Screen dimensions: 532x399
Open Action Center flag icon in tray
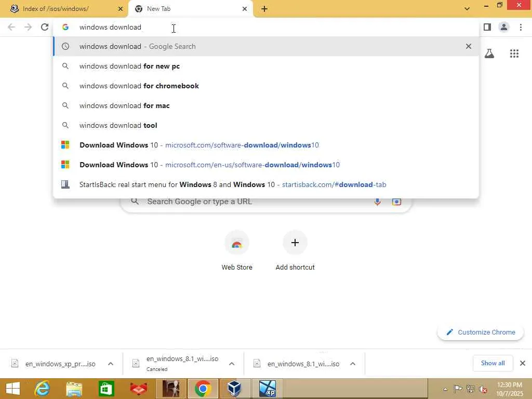pyautogui.click(x=458, y=389)
